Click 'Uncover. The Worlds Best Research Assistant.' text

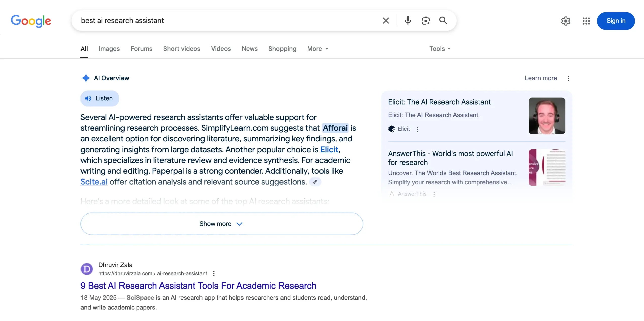pos(453,173)
